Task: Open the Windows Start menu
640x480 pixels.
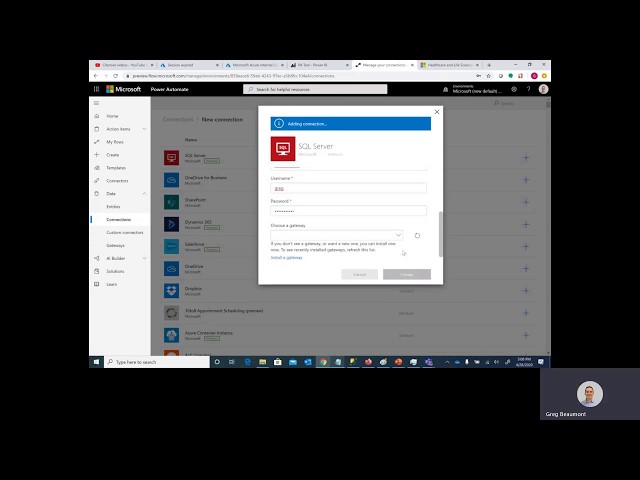Action: pos(96,362)
